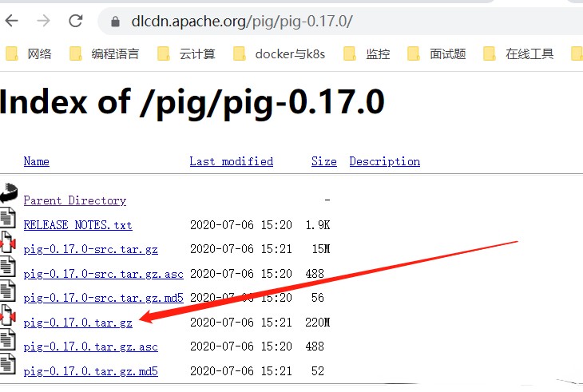The image size is (583, 392).
Task: Open the pig-0.17.0-src.tar.gz.asc signature link
Action: click(103, 274)
